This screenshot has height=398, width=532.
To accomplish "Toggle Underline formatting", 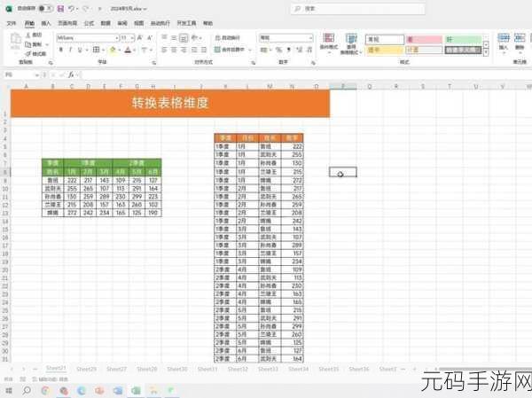I will coord(80,50).
